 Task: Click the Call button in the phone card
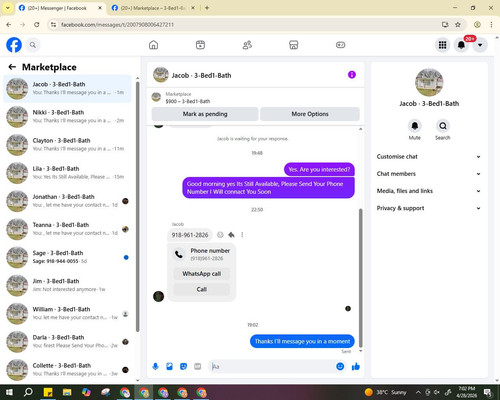pos(202,289)
